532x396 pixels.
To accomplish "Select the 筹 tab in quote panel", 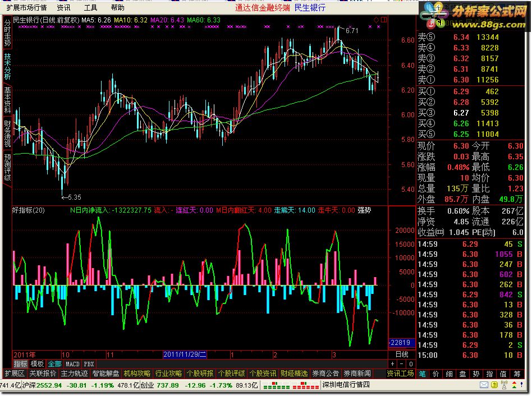I will [517, 374].
